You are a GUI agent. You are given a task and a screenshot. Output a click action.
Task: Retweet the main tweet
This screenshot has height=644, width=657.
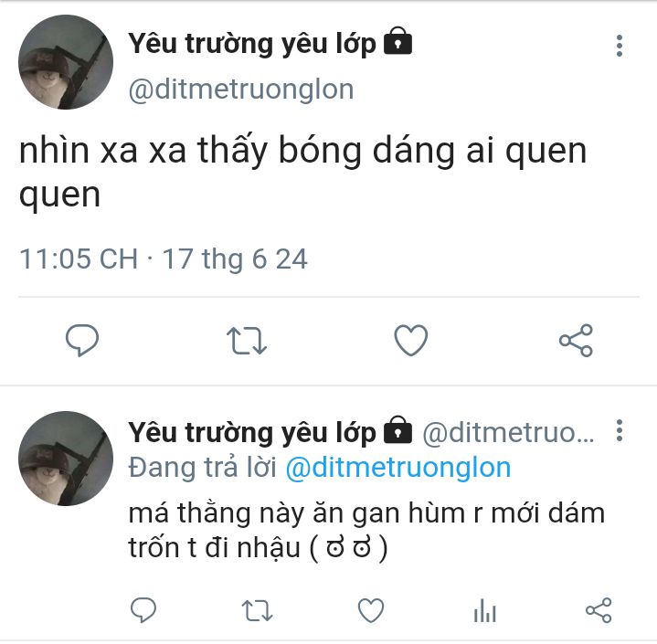(x=247, y=341)
